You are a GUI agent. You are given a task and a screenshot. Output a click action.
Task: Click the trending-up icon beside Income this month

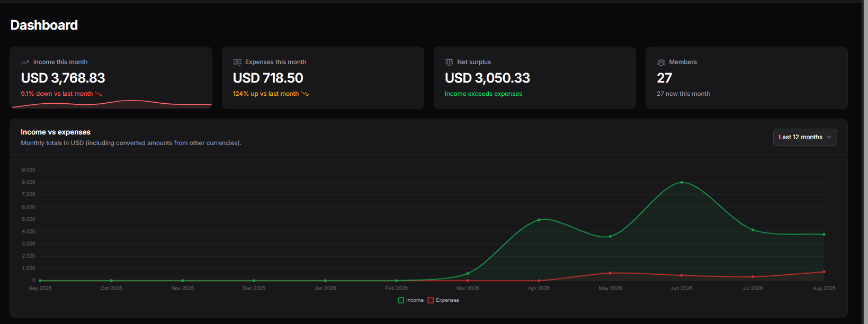pos(25,62)
